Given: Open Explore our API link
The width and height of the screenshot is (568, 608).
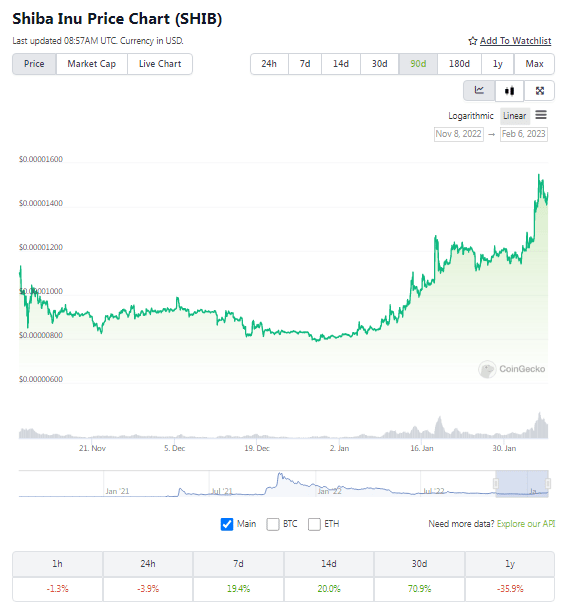Looking at the screenshot, I should (526, 524).
